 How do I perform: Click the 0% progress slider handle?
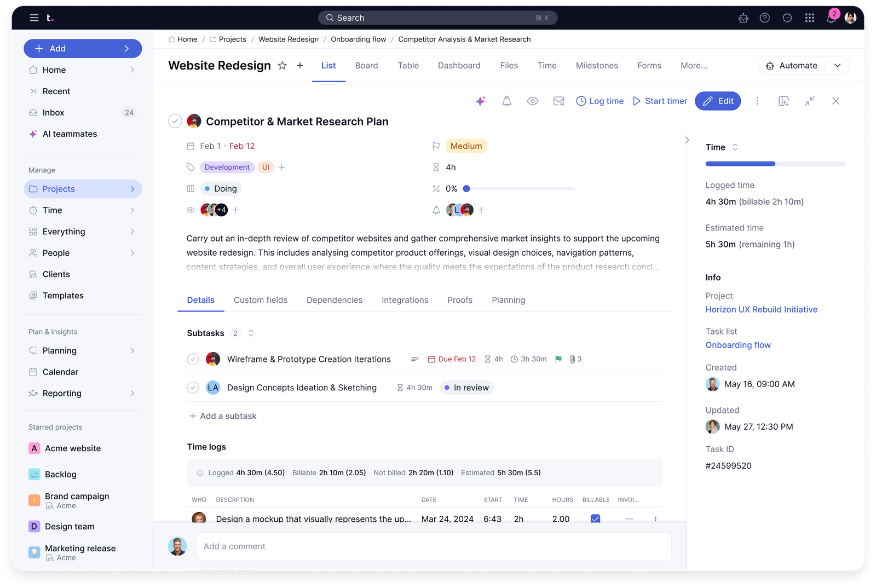tap(466, 189)
